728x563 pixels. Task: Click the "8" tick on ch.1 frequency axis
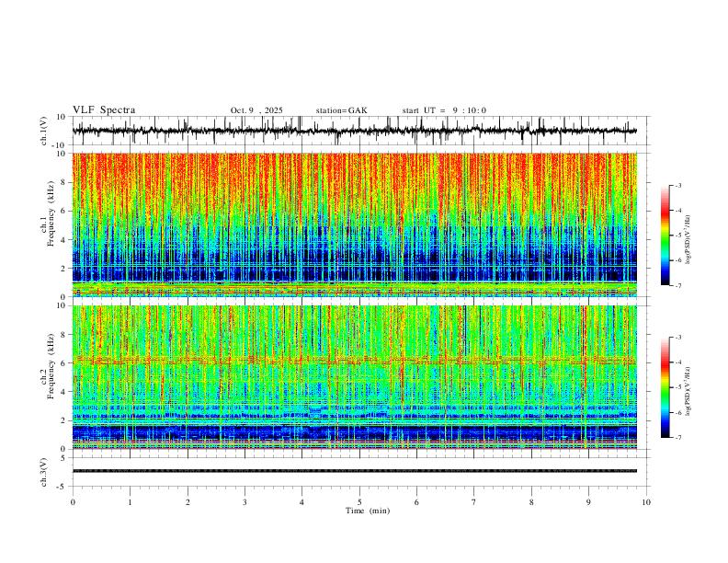64,182
